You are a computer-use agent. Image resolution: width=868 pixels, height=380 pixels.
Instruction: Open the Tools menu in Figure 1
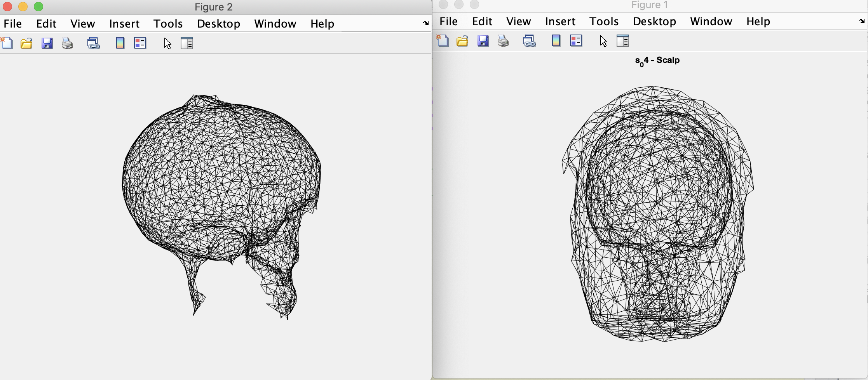604,21
